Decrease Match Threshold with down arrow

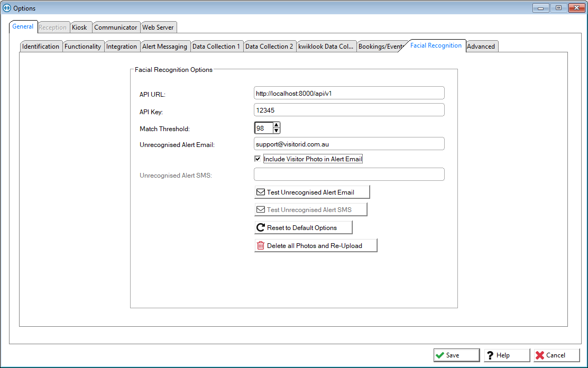click(x=277, y=131)
